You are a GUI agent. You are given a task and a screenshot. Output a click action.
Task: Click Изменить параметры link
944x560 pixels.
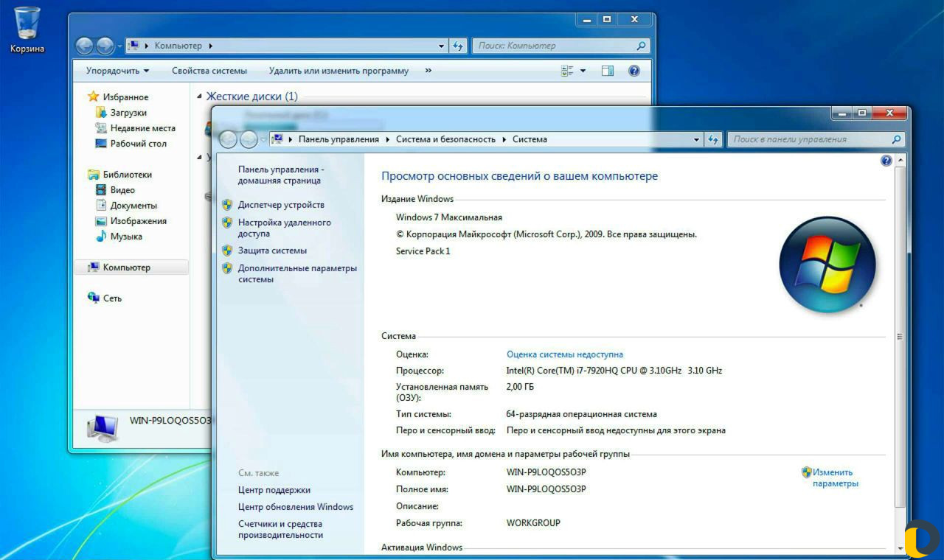[835, 478]
